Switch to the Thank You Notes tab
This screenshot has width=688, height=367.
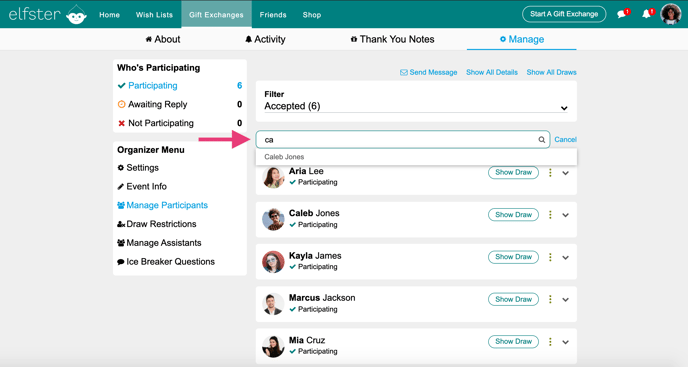click(x=392, y=39)
